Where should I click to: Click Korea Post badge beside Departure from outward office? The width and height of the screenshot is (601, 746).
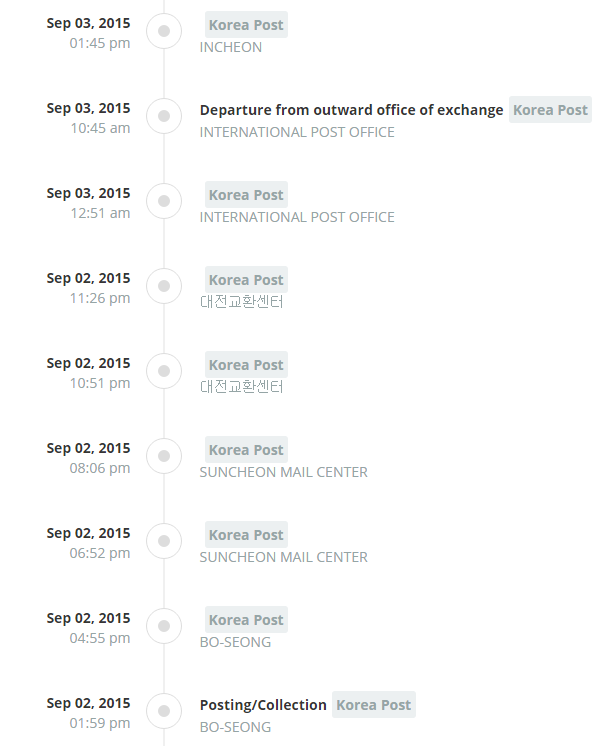(x=550, y=110)
